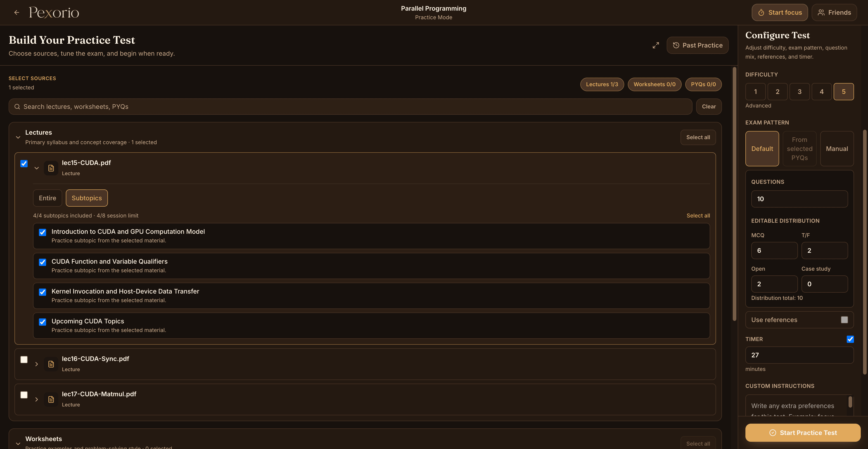Click the lec16-CUDA-Sync.pdf document icon
The height and width of the screenshot is (449, 868).
tap(51, 364)
